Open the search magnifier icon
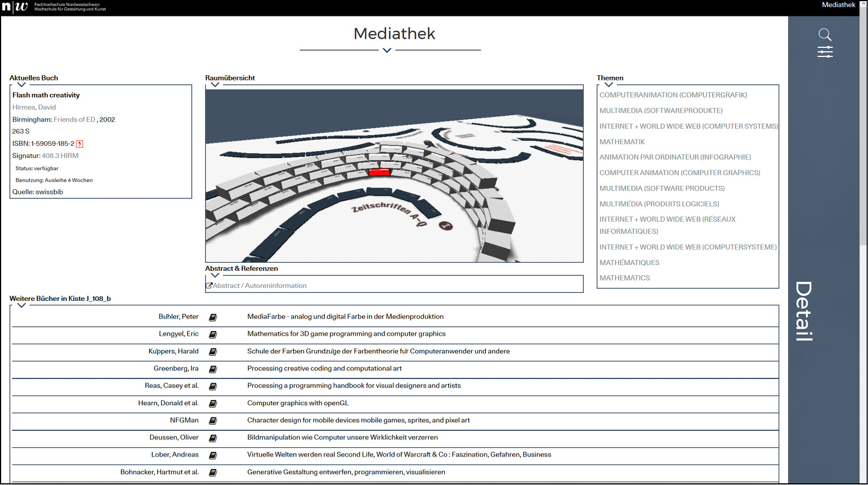 point(825,35)
